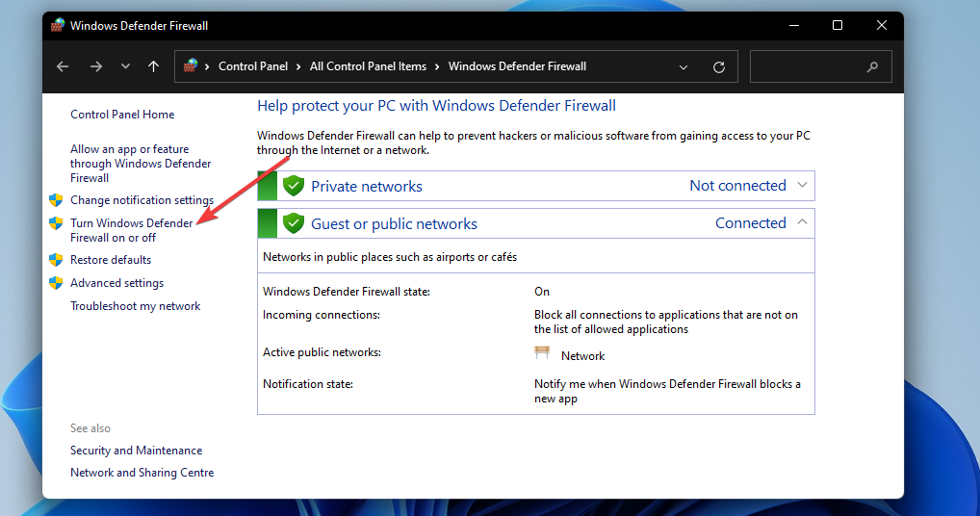This screenshot has height=516, width=980.
Task: Go back using the back arrow
Action: 63,66
